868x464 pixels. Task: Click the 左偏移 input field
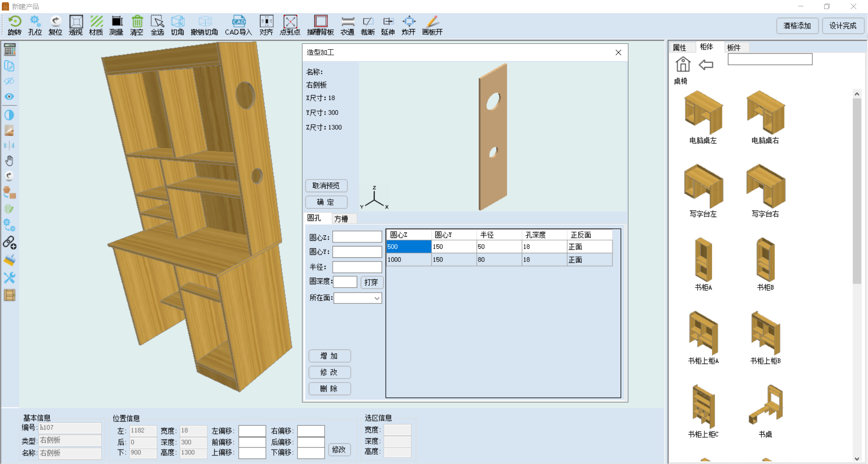(252, 431)
